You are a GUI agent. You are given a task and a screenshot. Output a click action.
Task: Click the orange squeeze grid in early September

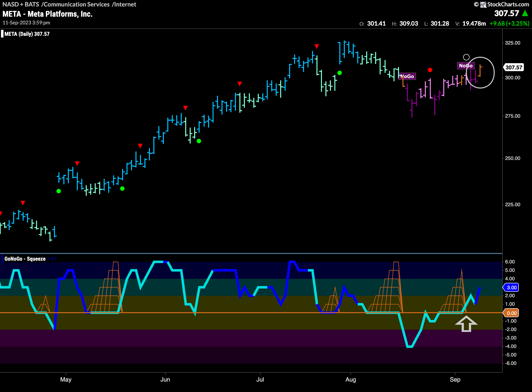[453, 291]
